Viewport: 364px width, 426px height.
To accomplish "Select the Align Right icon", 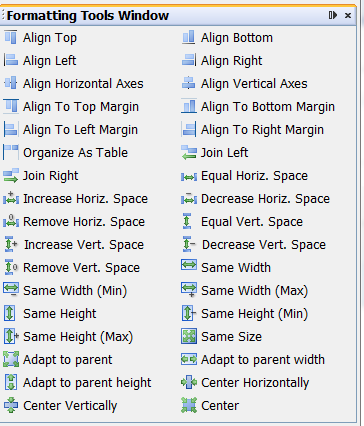I will pyautogui.click(x=189, y=60).
